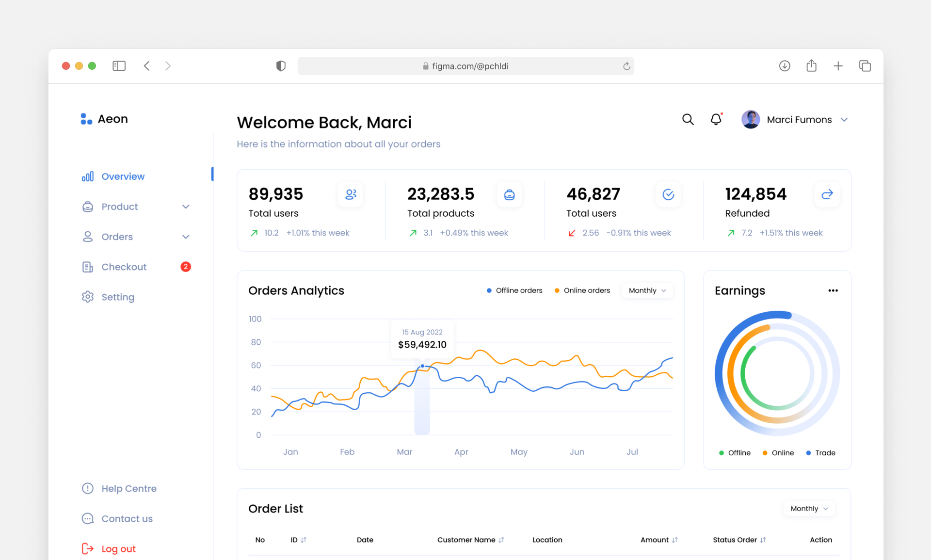This screenshot has width=931, height=560.
Task: Open the search magnifier icon
Action: (688, 119)
